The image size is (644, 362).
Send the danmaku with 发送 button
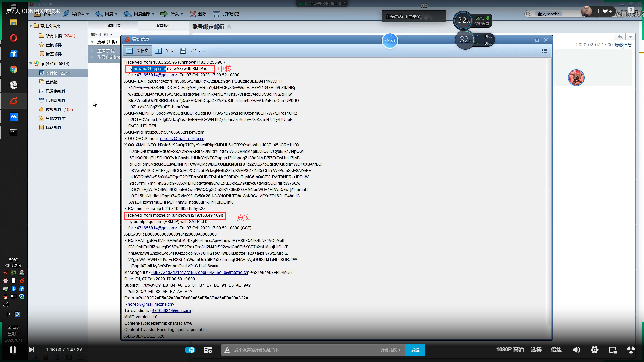coord(415,350)
